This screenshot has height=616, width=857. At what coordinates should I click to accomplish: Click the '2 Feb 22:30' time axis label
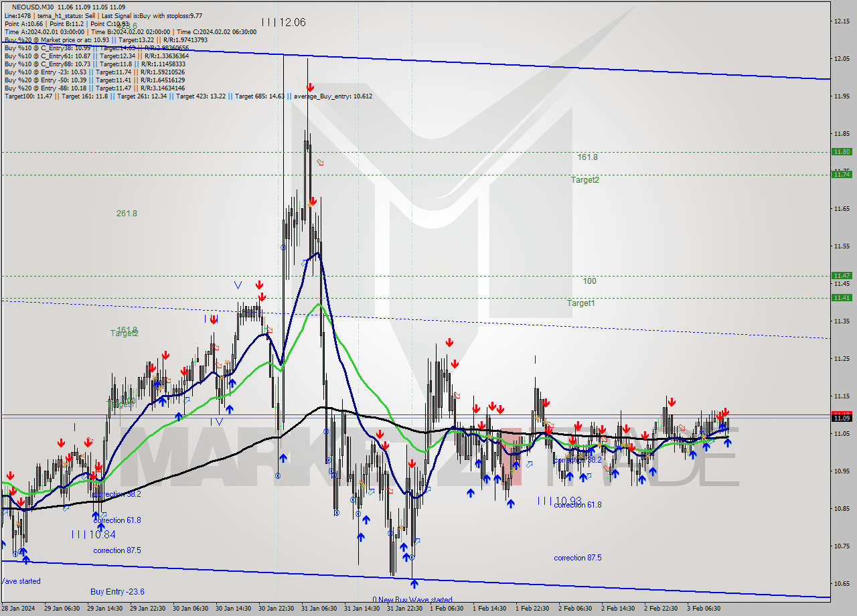click(x=661, y=609)
